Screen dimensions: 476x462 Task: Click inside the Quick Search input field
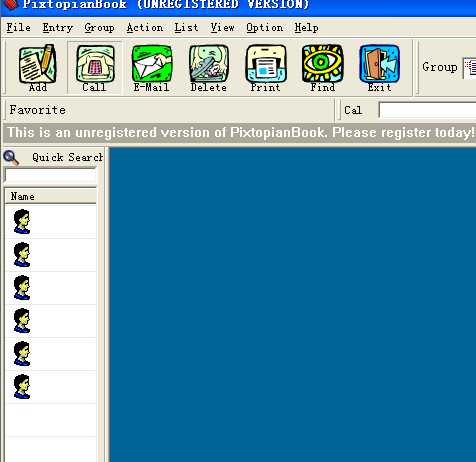point(51,176)
